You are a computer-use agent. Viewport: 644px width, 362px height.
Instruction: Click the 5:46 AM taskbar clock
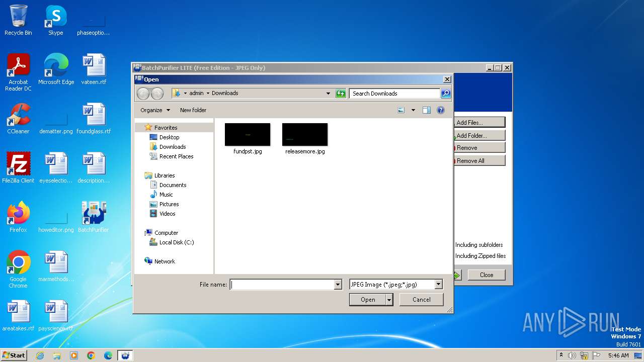(x=618, y=355)
